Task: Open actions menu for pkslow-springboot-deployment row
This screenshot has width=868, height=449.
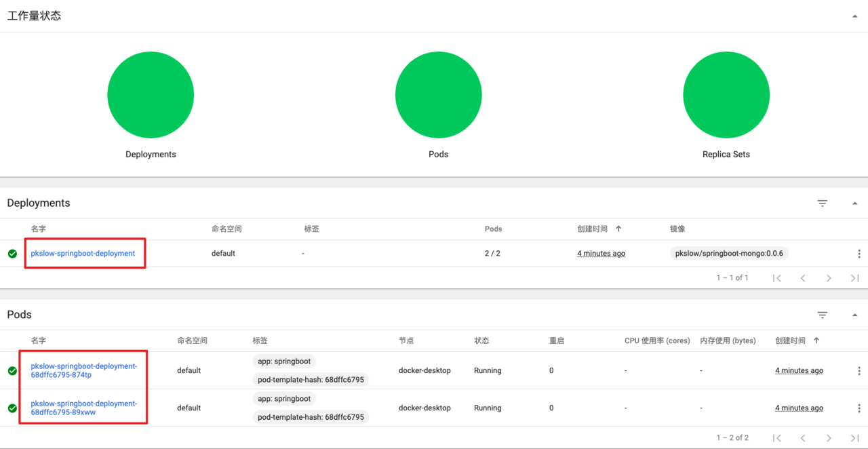Action: tap(859, 254)
